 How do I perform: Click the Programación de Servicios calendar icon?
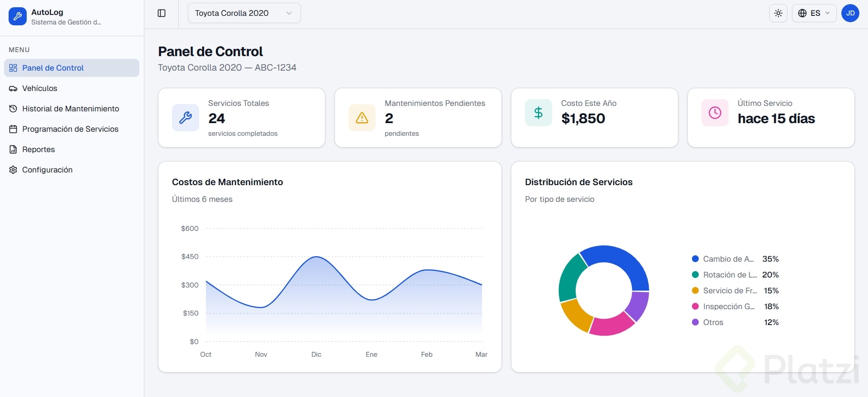pos(13,129)
